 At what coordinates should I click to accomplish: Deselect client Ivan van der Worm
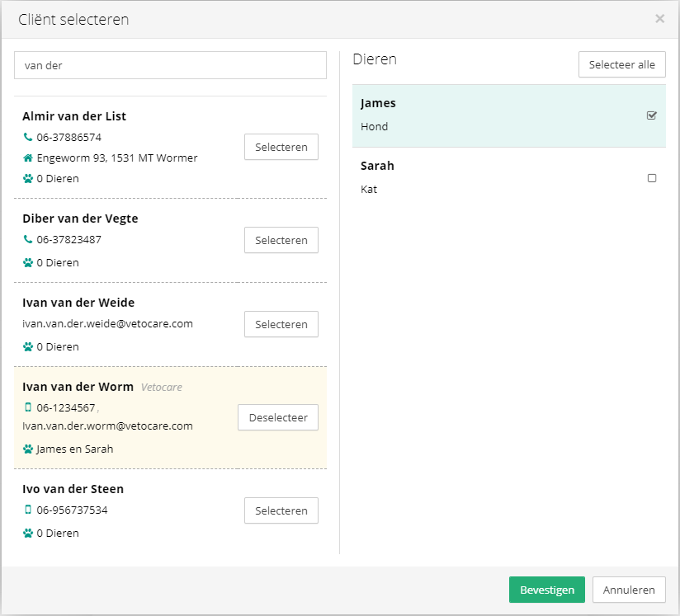[278, 417]
